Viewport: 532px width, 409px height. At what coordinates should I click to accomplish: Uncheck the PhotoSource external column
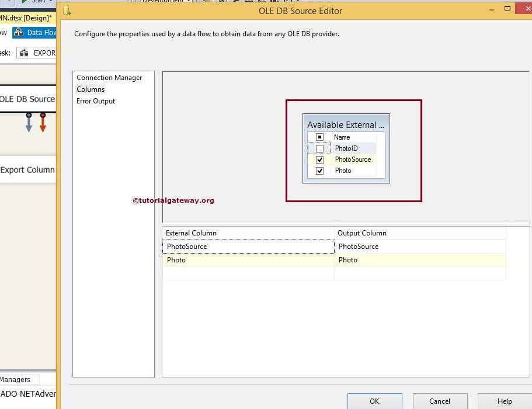pos(319,160)
